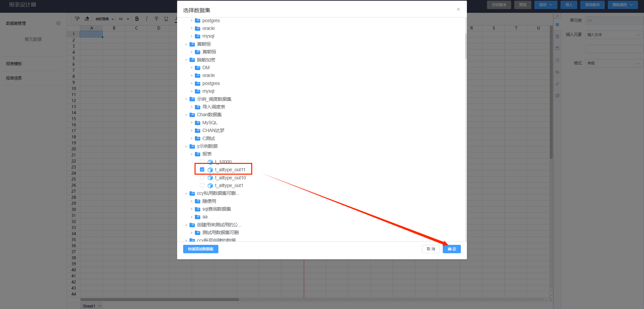
Task: Collapse the 脱敏加密 folder node
Action: (x=186, y=60)
